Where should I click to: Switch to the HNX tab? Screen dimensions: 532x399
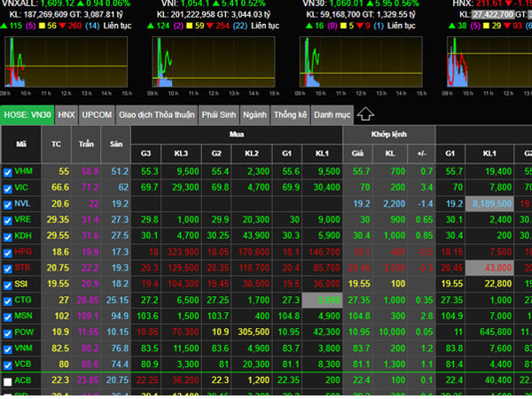tap(66, 115)
